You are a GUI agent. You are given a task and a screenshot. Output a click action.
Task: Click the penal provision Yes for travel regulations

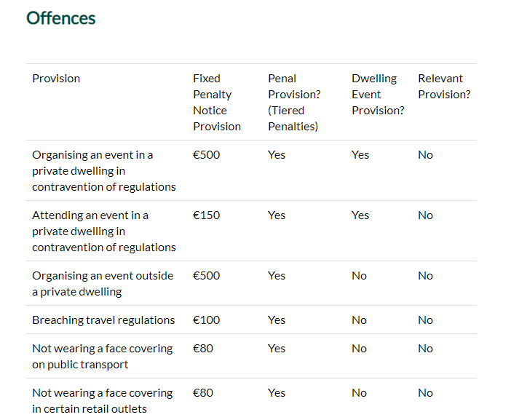[x=277, y=320]
